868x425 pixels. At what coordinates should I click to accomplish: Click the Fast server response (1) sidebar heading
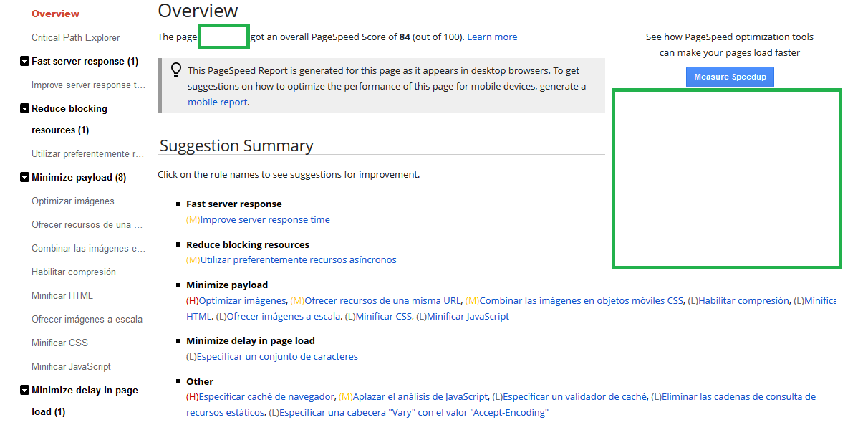click(85, 62)
